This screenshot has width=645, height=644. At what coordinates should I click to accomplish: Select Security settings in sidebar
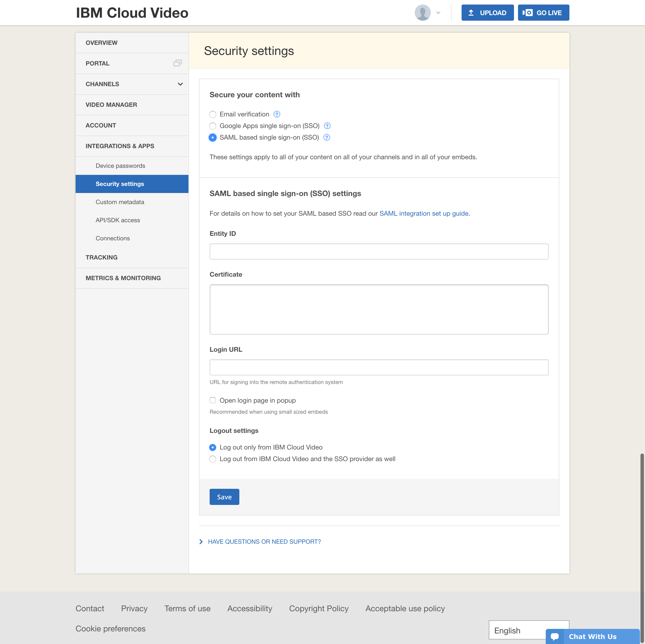point(132,184)
